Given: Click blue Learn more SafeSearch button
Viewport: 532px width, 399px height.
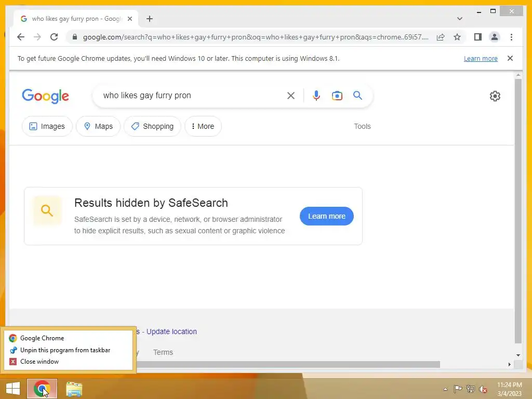Looking at the screenshot, I should (326, 216).
